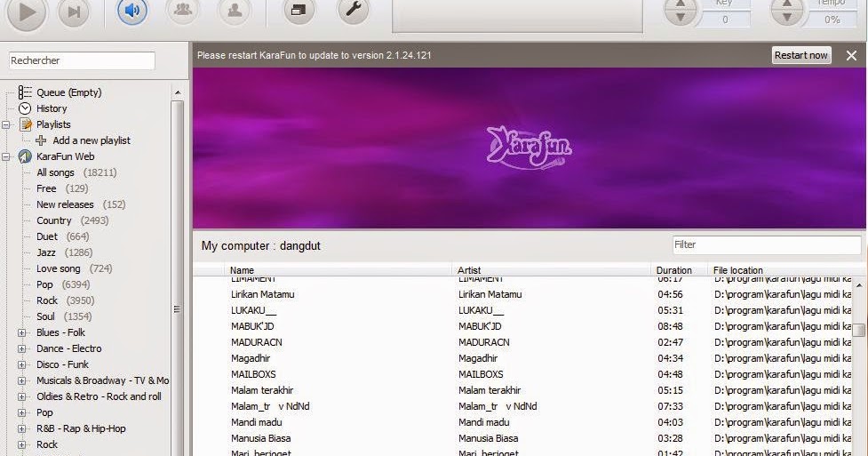Click the Disco - Funk label
The image size is (868, 456).
[x=62, y=364]
